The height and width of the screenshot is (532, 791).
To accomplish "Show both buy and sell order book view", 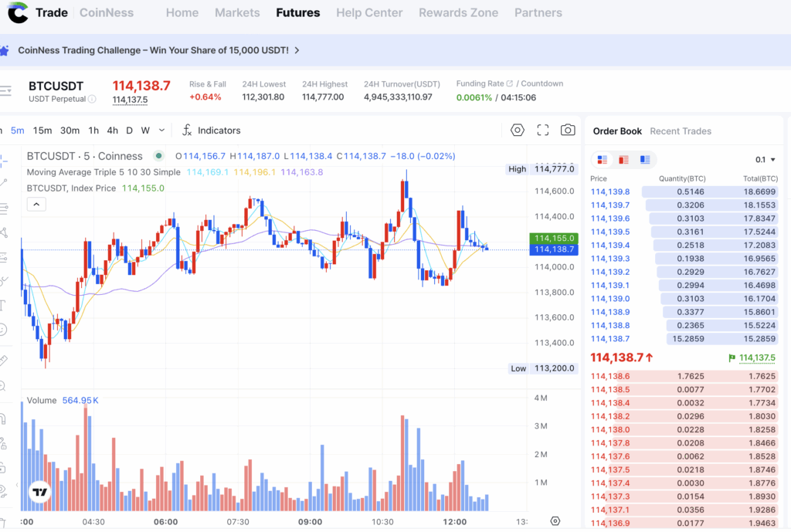I will (603, 160).
